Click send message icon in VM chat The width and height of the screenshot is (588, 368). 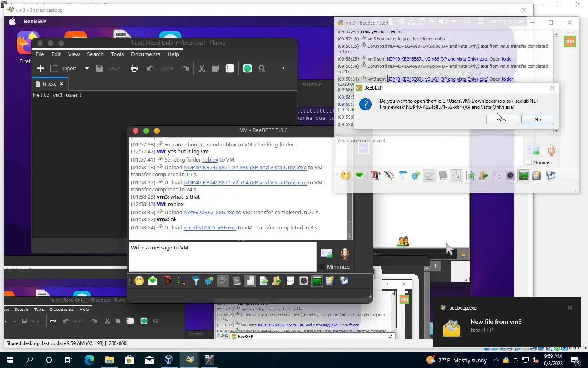pos(327,254)
